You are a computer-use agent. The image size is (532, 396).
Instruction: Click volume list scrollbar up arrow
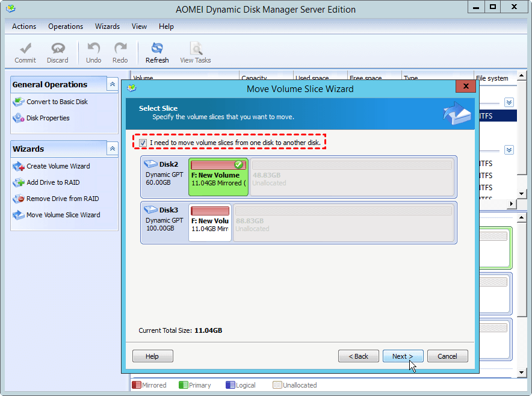pos(522,75)
